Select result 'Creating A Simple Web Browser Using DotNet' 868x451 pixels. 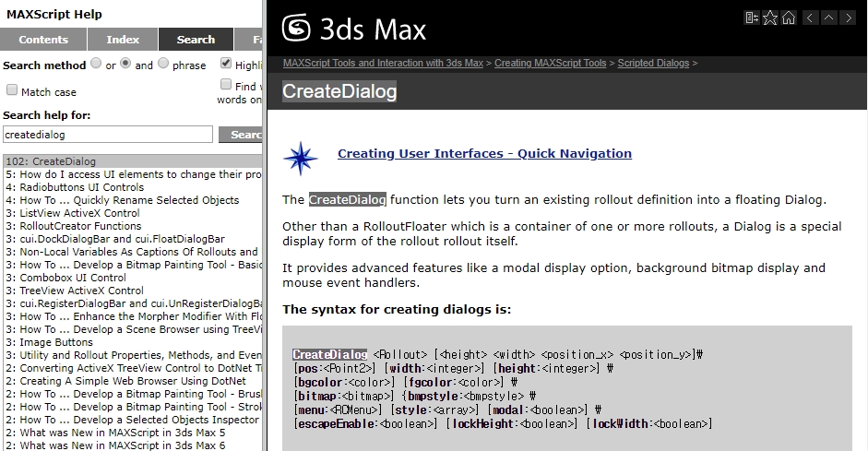(x=133, y=381)
